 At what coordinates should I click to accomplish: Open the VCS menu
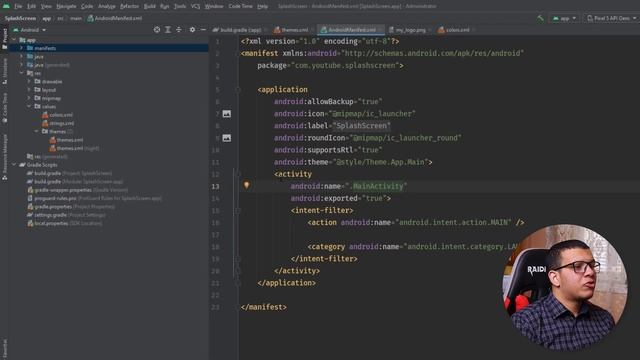point(196,7)
